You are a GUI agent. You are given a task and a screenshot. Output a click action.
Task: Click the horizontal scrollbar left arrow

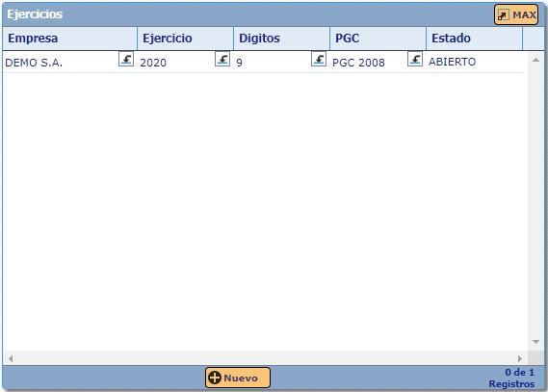tap(11, 358)
